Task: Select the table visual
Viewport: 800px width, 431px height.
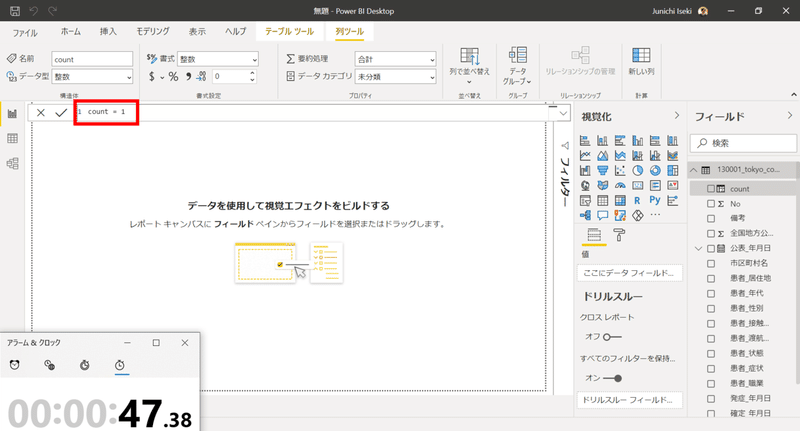Action: pyautogui.click(x=603, y=200)
